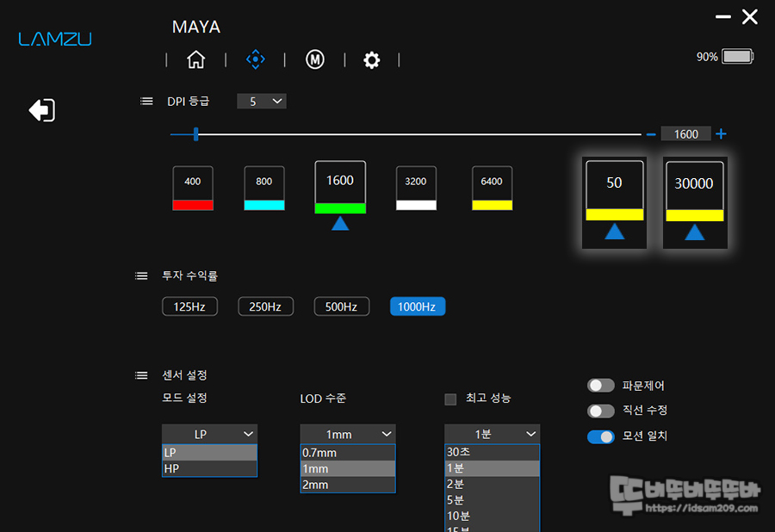The height and width of the screenshot is (532, 775).
Task: Select the 400 DPI stage
Action: click(193, 188)
